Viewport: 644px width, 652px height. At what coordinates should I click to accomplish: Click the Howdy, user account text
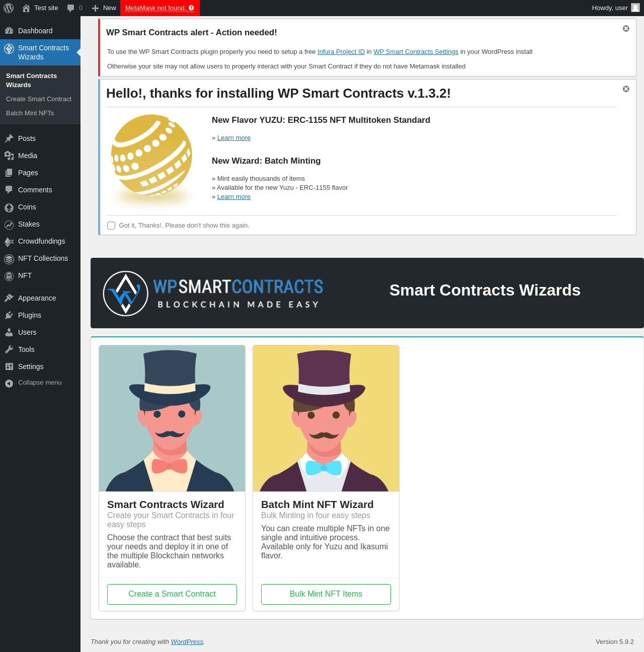610,8
